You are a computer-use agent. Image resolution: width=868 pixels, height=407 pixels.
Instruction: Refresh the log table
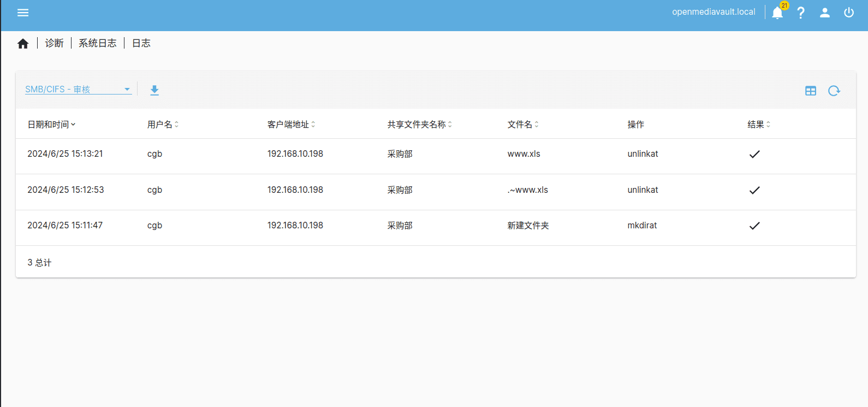(834, 91)
